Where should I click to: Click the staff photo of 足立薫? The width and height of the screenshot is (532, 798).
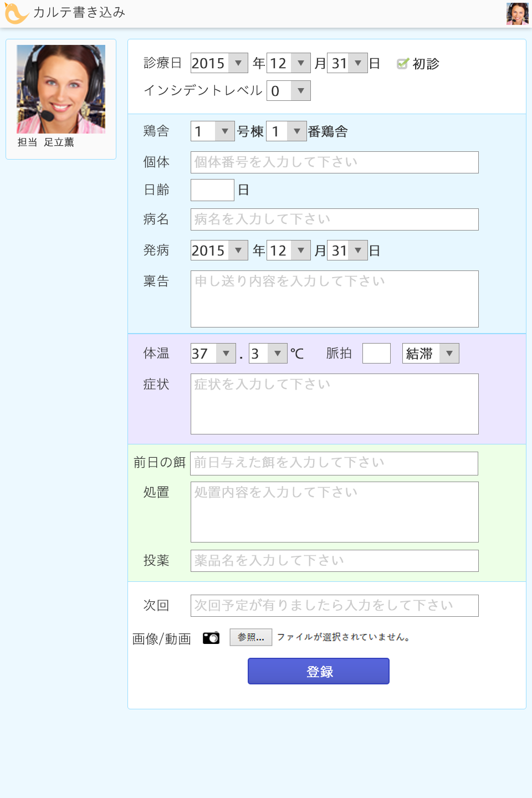tap(61, 89)
